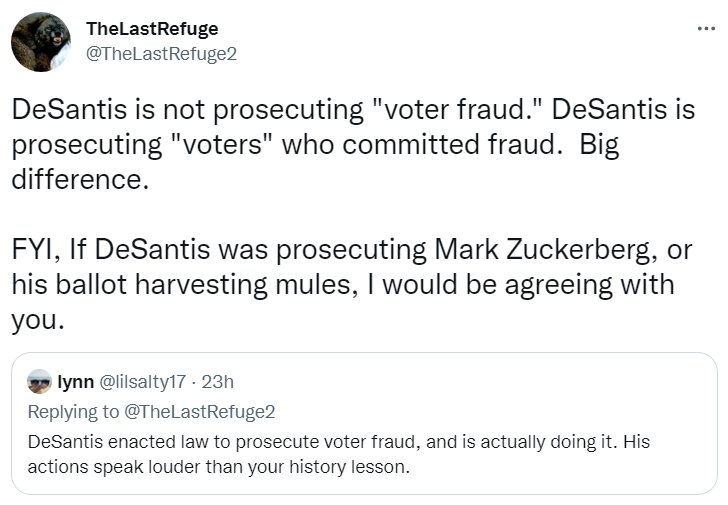Click TheLastRefuge profile avatar picture
Viewport: 728px width, 505px height.
[41, 42]
